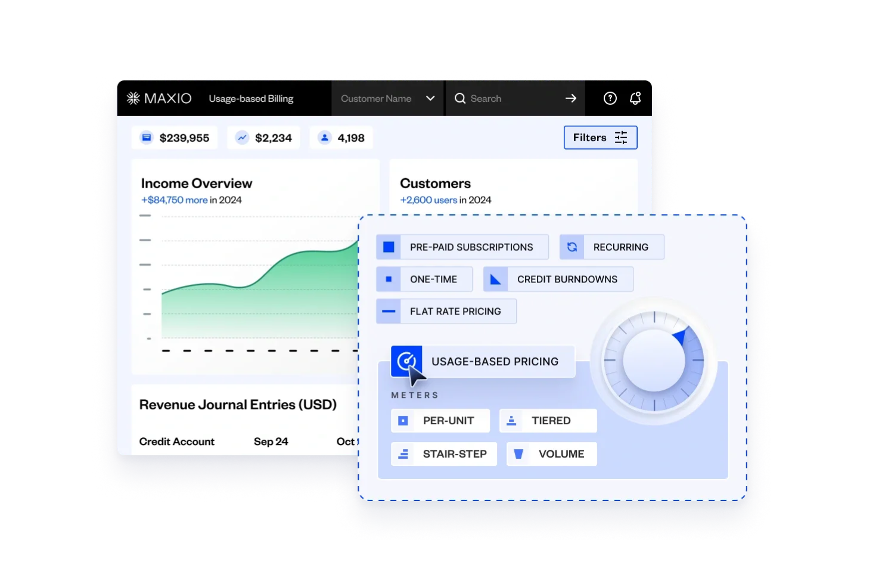Click Revenue Journal Entries (USD) heading
Viewport: 882px width, 588px height.
point(238,405)
